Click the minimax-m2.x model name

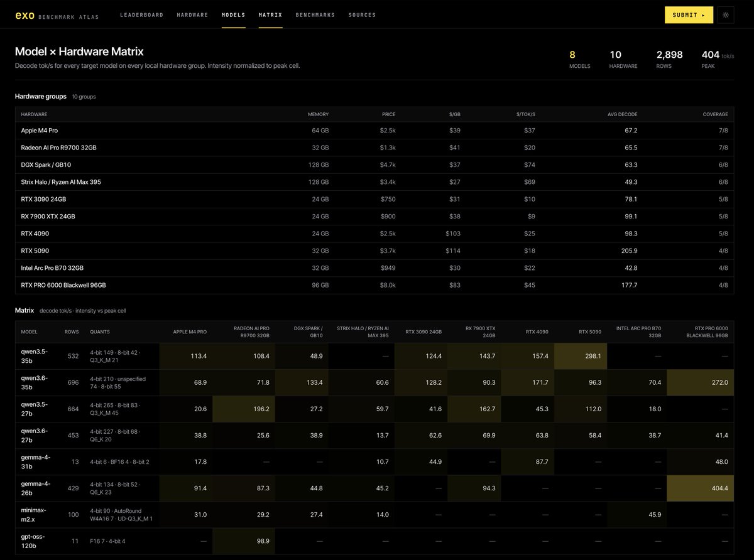click(34, 514)
